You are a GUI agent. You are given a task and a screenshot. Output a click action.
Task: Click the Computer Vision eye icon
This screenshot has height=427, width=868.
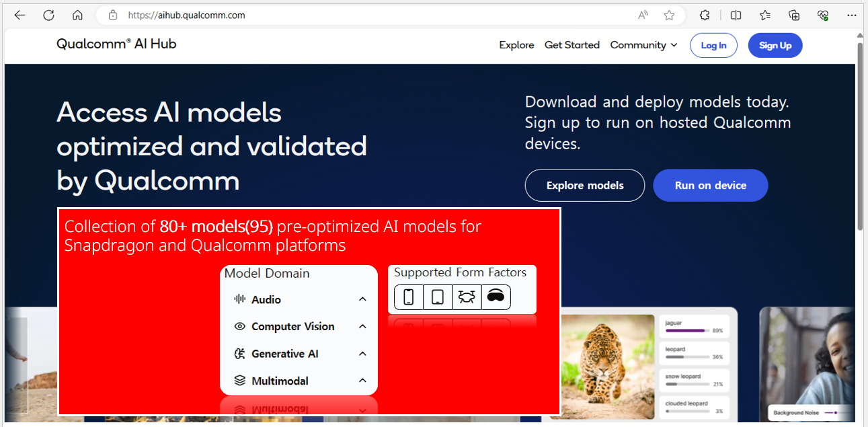coord(239,326)
